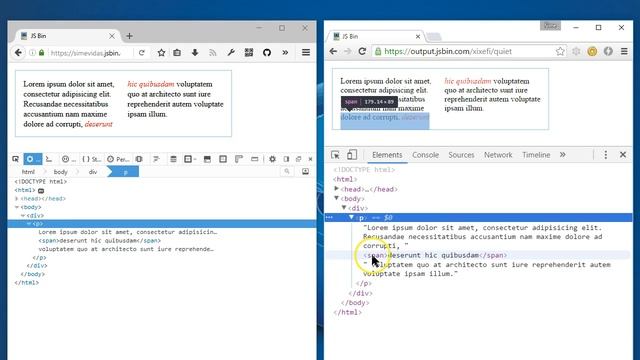Open Firefox hamburger menu
This screenshot has width=640, height=360.
306,53
